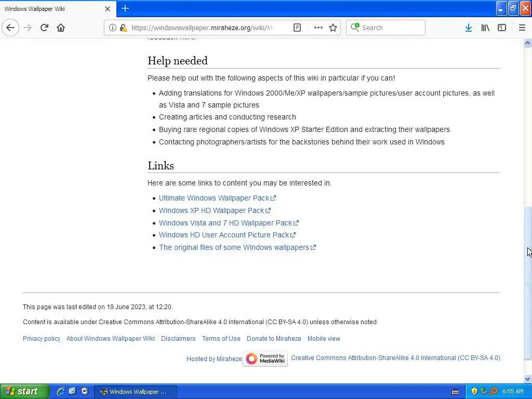This screenshot has width=532, height=399.
Task: Click Windows Wallpaper taskbar button
Action: coord(135,392)
